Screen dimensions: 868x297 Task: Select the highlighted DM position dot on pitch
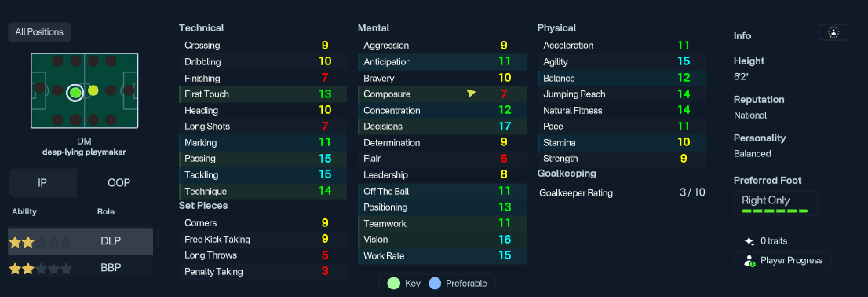pyautogui.click(x=75, y=92)
